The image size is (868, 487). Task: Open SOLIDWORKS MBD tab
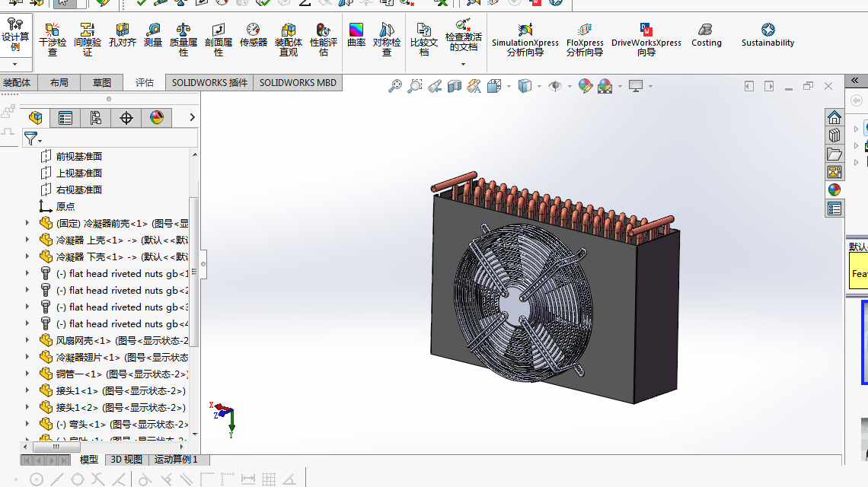298,82
